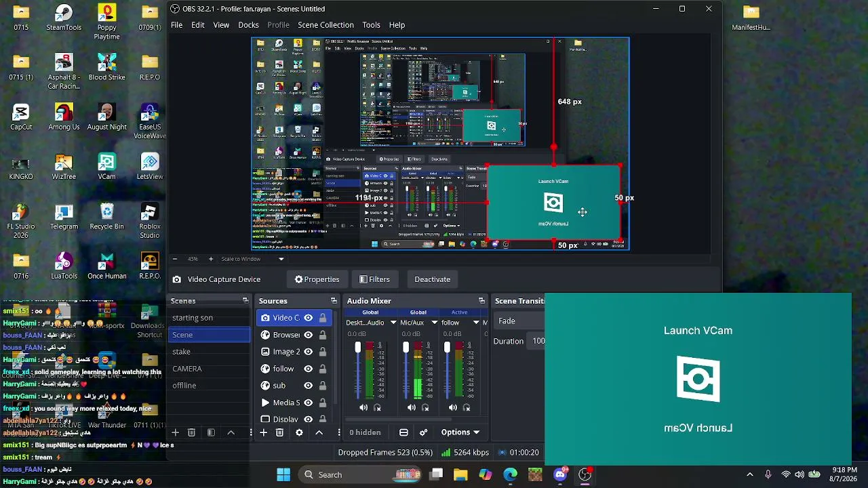Viewport: 868px width, 488px height.
Task: Open the Telegram desktop icon
Action: 64,217
